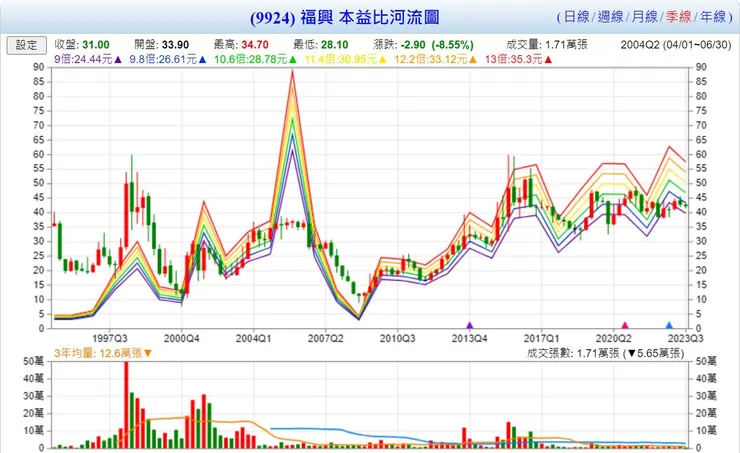Click the purple marker triangle at 2013Q4
The image size is (740, 453).
470,325
